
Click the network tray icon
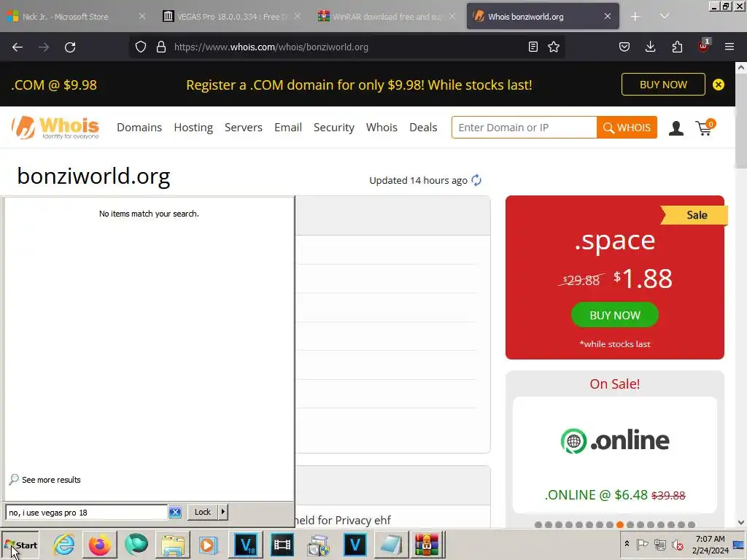click(659, 544)
